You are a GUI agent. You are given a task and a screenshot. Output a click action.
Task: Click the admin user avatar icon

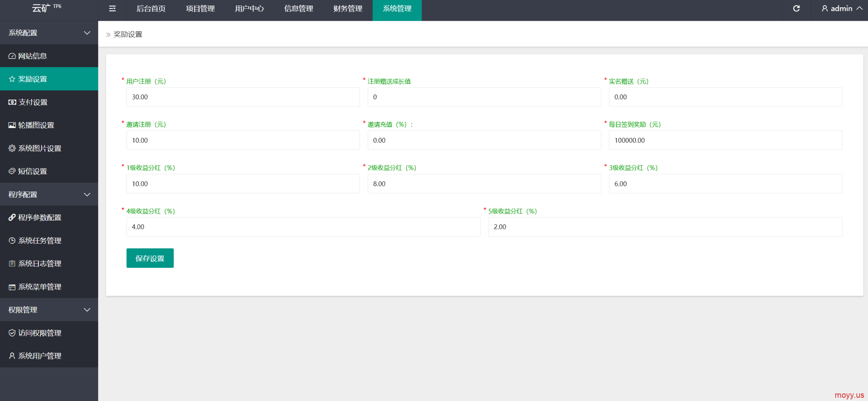[x=825, y=8]
